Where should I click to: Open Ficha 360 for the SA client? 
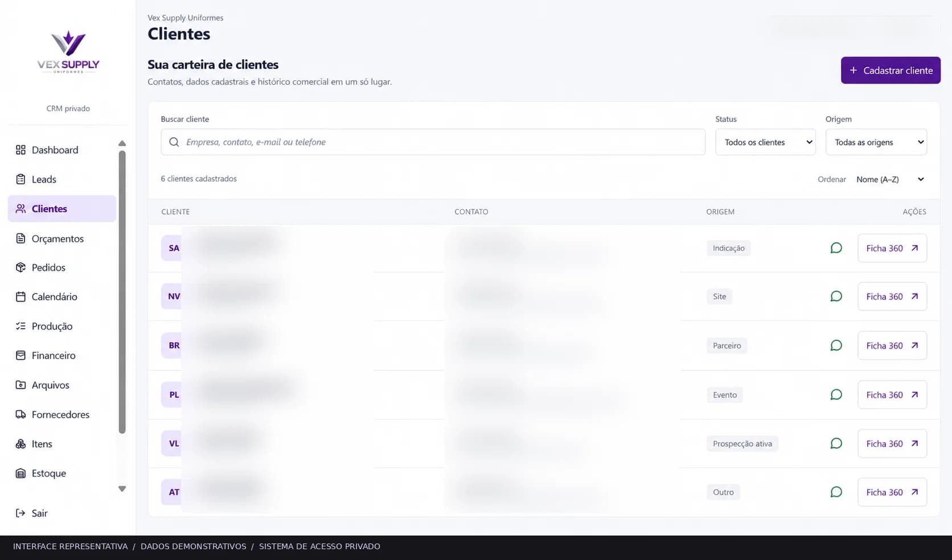[892, 248]
